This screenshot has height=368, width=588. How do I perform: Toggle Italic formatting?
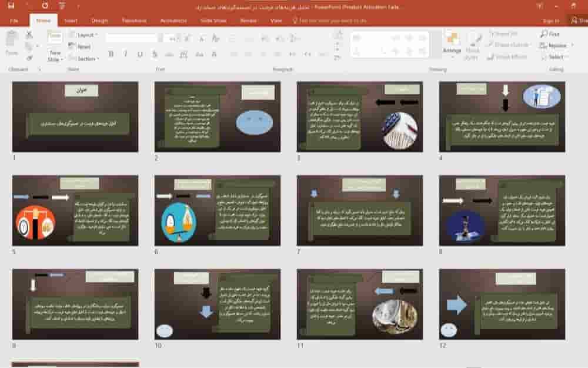[126, 54]
